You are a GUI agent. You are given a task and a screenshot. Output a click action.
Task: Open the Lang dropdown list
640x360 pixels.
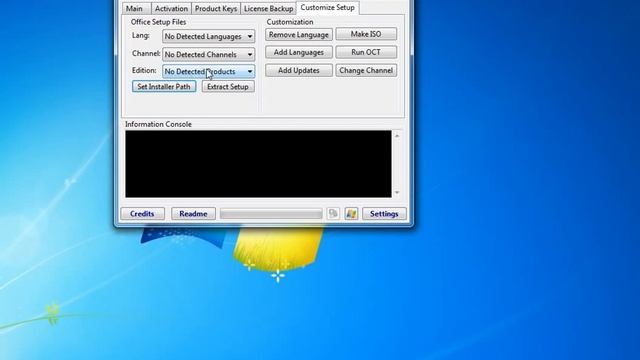tap(209, 36)
